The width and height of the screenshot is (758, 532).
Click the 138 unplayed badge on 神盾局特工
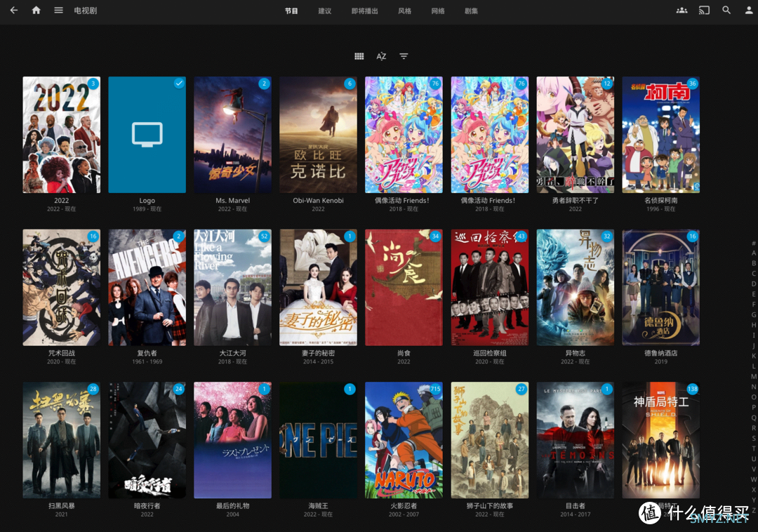click(693, 389)
